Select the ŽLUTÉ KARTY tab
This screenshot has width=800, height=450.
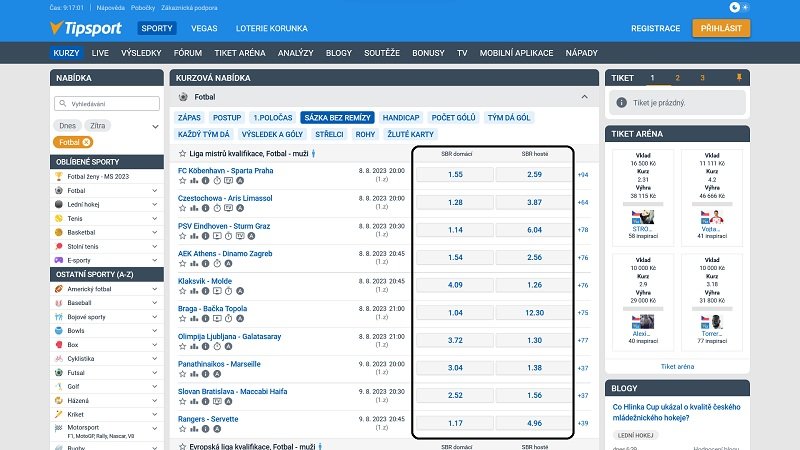pyautogui.click(x=411, y=134)
